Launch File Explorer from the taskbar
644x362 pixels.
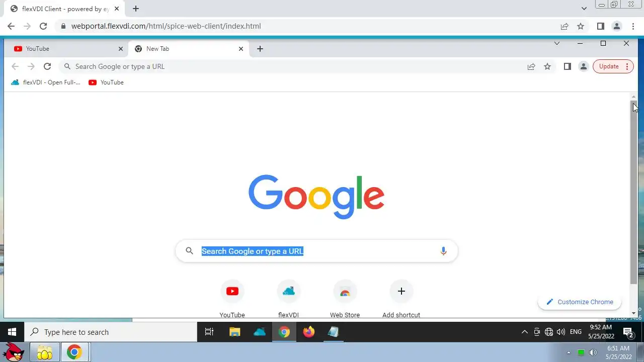click(234, 332)
